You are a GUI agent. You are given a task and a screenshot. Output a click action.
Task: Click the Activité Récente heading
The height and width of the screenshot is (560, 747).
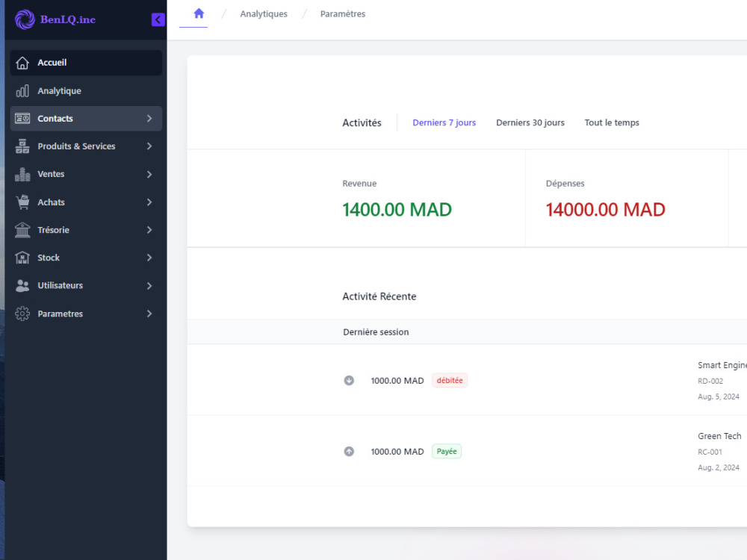click(x=379, y=296)
